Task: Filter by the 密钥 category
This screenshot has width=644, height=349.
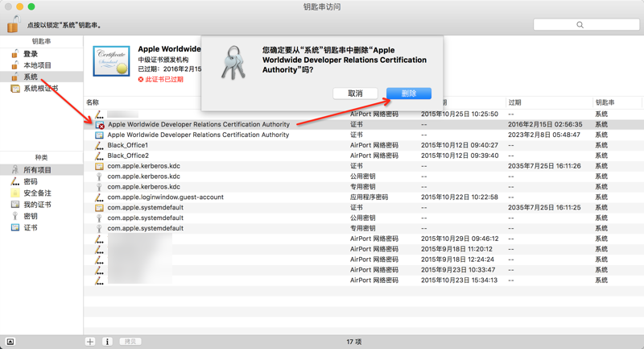Action: pyautogui.click(x=31, y=216)
